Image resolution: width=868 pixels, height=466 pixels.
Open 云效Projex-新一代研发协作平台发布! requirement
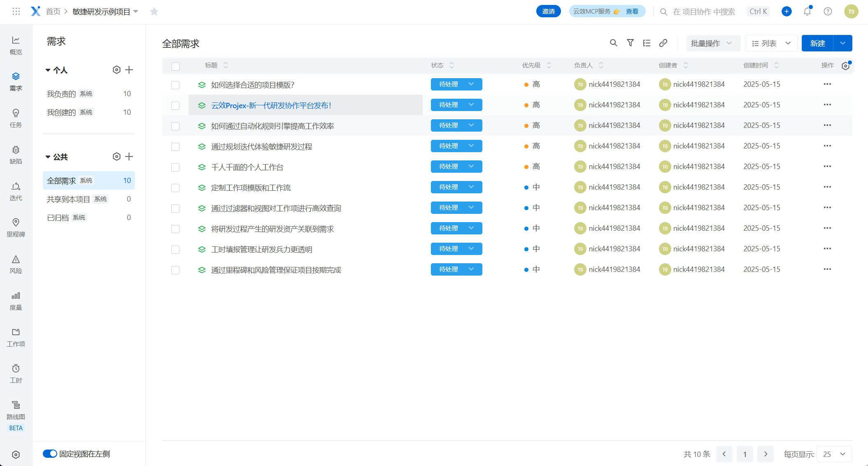tap(271, 105)
